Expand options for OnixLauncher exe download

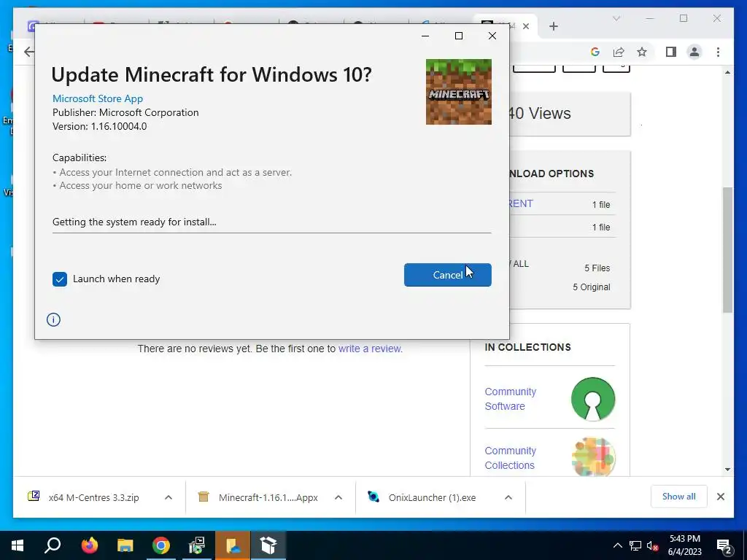coord(508,497)
